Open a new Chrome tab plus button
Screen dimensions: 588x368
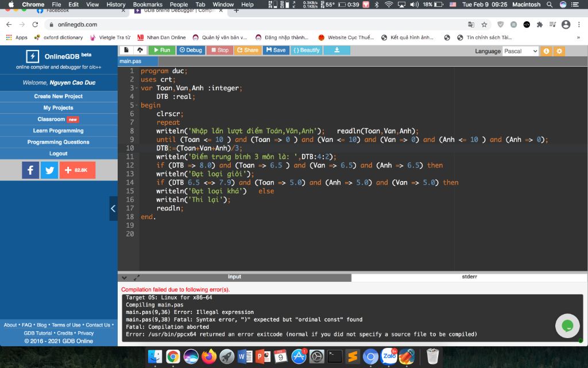point(236,11)
